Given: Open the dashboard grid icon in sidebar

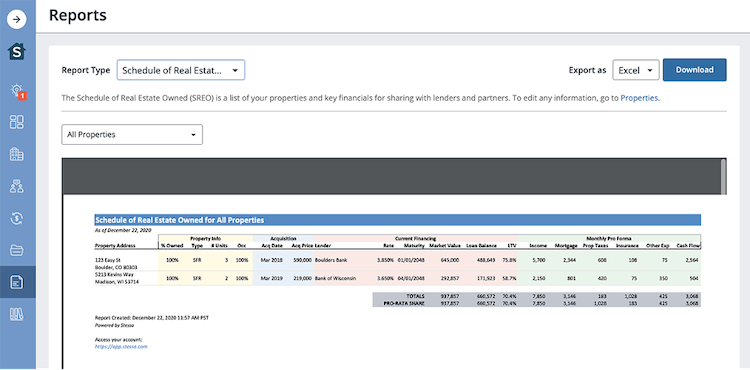Looking at the screenshot, I should pos(17,122).
